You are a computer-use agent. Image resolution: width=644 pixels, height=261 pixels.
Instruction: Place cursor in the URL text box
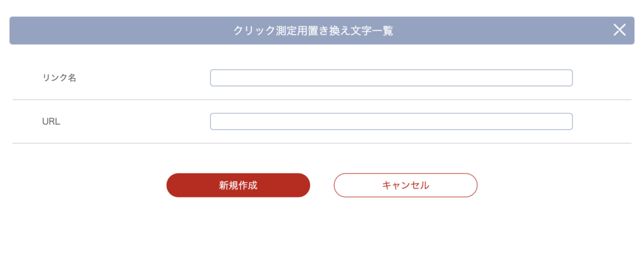click(x=391, y=121)
